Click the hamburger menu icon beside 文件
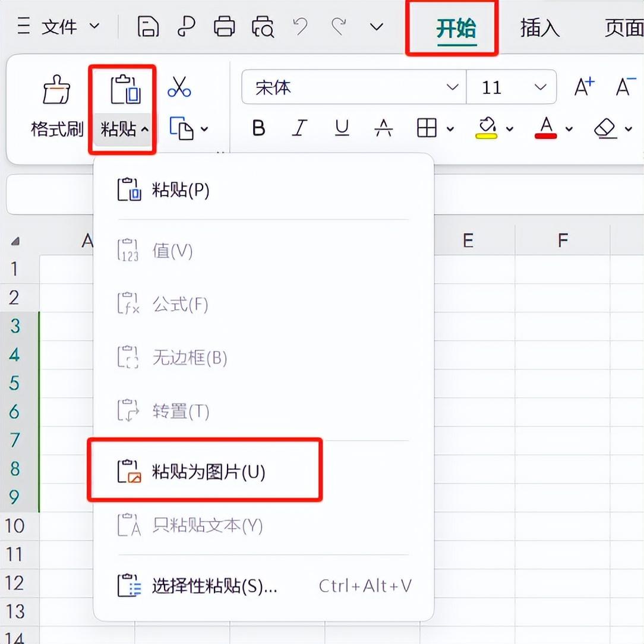The image size is (644, 644). [23, 26]
